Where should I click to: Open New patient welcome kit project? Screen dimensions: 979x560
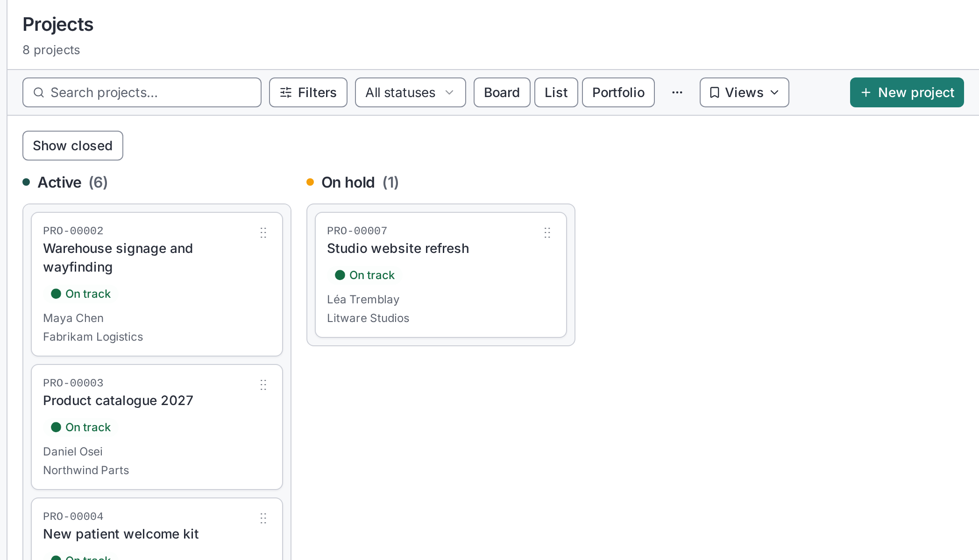coord(121,534)
